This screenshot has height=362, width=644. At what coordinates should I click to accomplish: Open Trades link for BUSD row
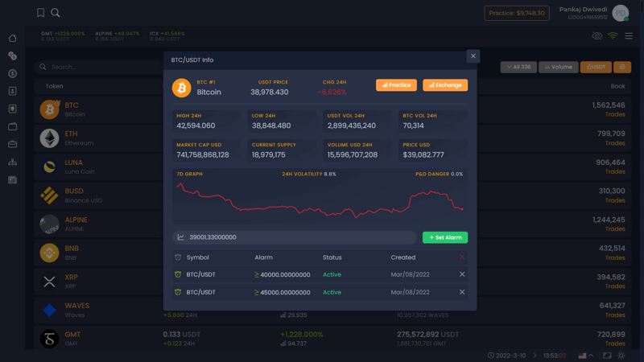point(615,200)
